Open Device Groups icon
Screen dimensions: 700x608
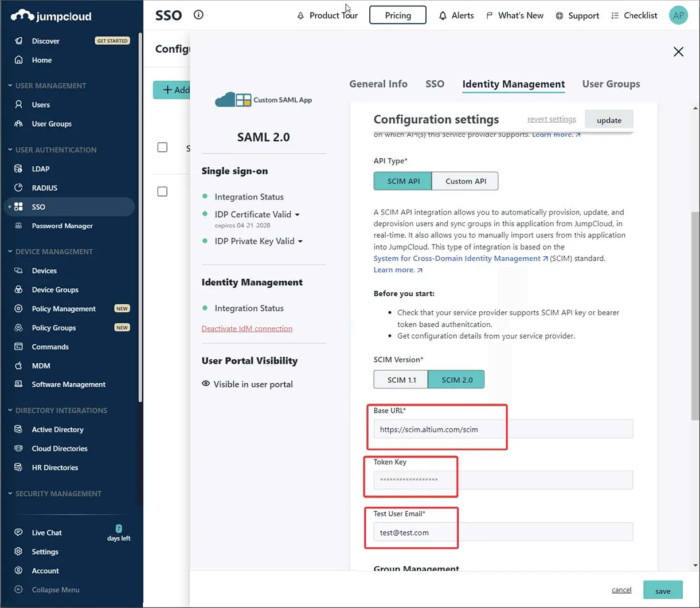tap(19, 289)
